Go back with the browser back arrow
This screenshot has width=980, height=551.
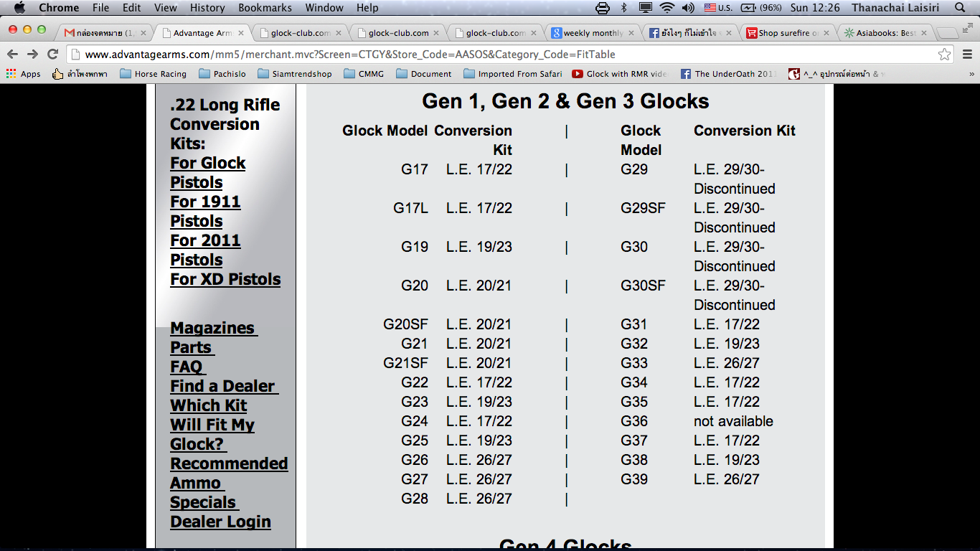coord(13,54)
